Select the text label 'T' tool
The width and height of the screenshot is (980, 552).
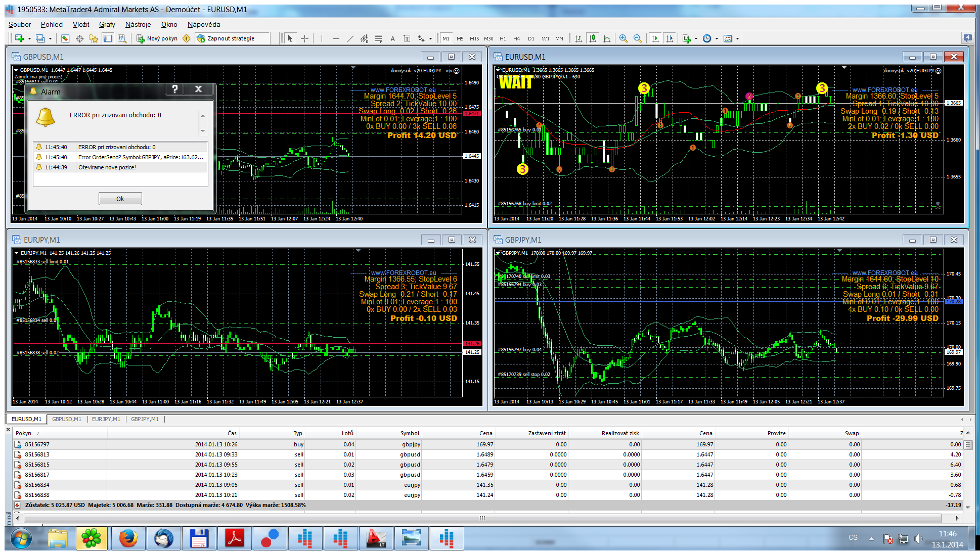[407, 38]
